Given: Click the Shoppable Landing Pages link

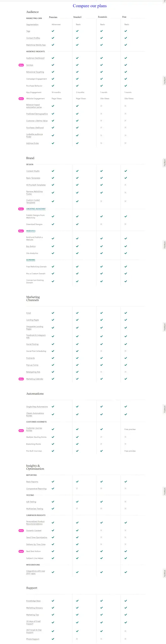Looking at the screenshot, I should (x=35, y=328).
